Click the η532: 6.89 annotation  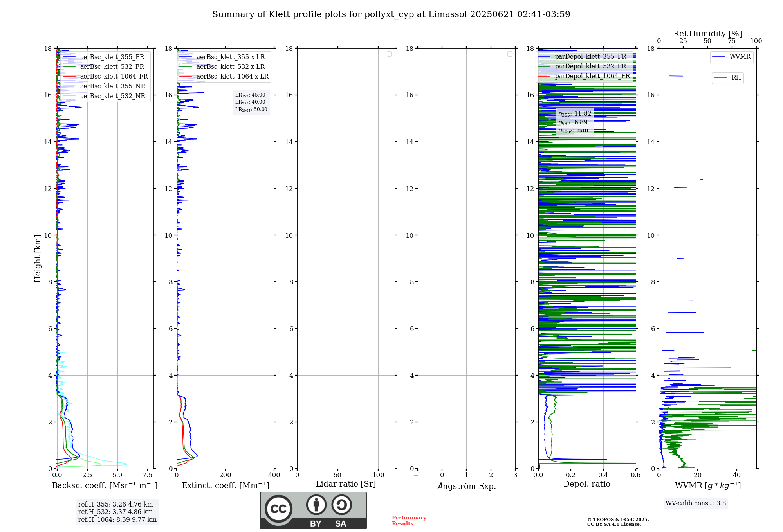pyautogui.click(x=573, y=122)
